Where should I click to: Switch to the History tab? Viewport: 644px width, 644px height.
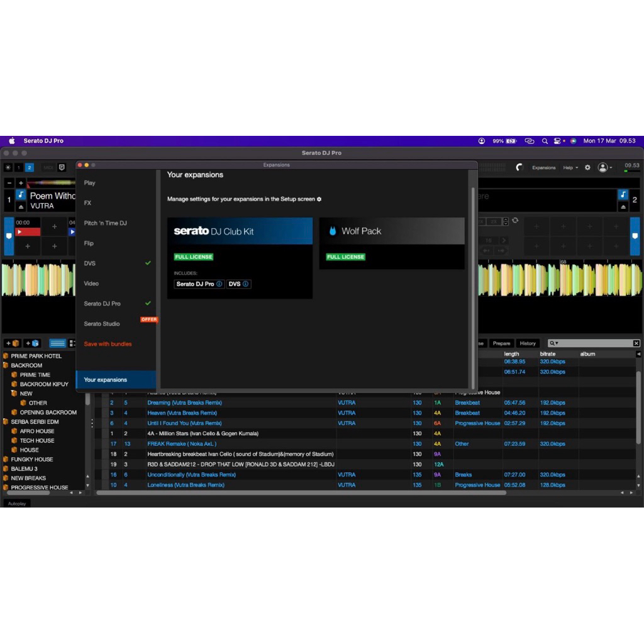[x=528, y=343]
